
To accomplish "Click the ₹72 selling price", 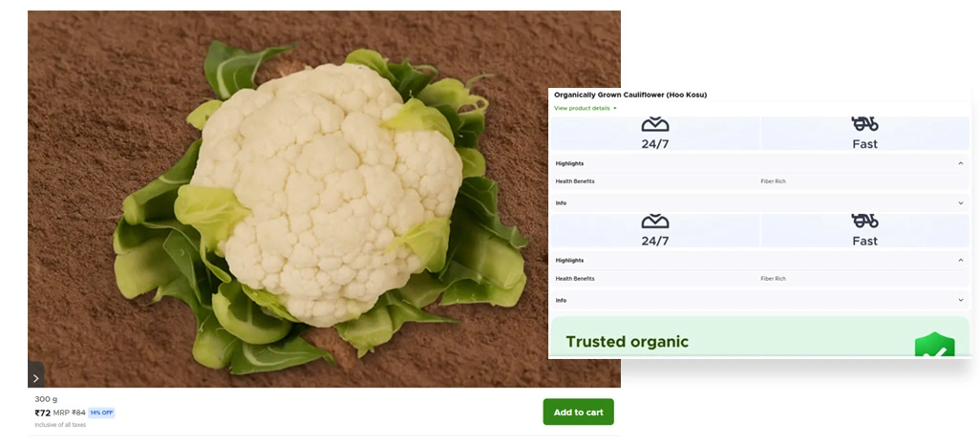I will (x=42, y=413).
